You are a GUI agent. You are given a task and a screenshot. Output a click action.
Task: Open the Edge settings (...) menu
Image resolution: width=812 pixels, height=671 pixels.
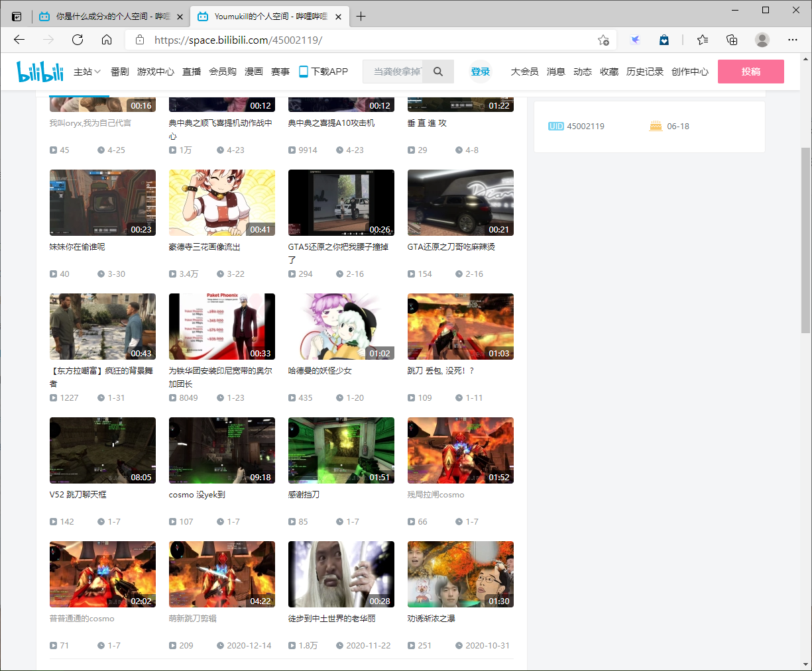pyautogui.click(x=793, y=40)
